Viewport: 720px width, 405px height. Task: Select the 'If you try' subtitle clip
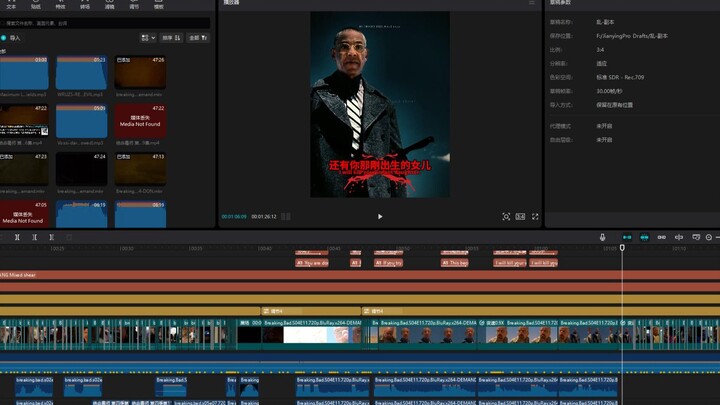388,263
